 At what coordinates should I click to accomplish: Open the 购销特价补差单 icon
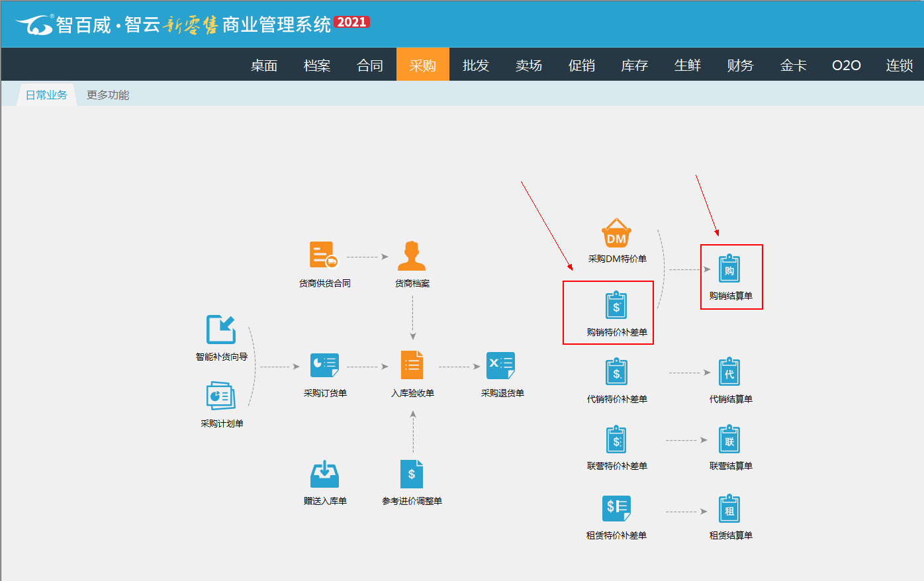coord(616,306)
